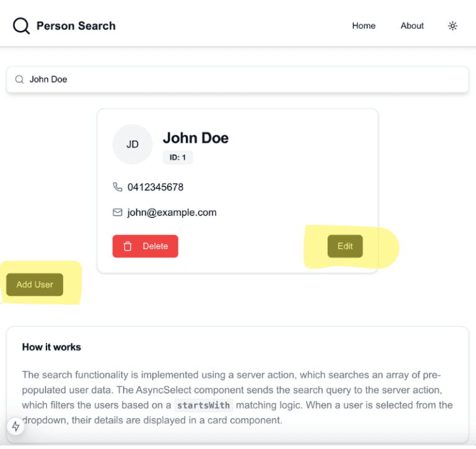Click the Edit button on the card
Viewport: 476px width, 449px height.
point(345,246)
